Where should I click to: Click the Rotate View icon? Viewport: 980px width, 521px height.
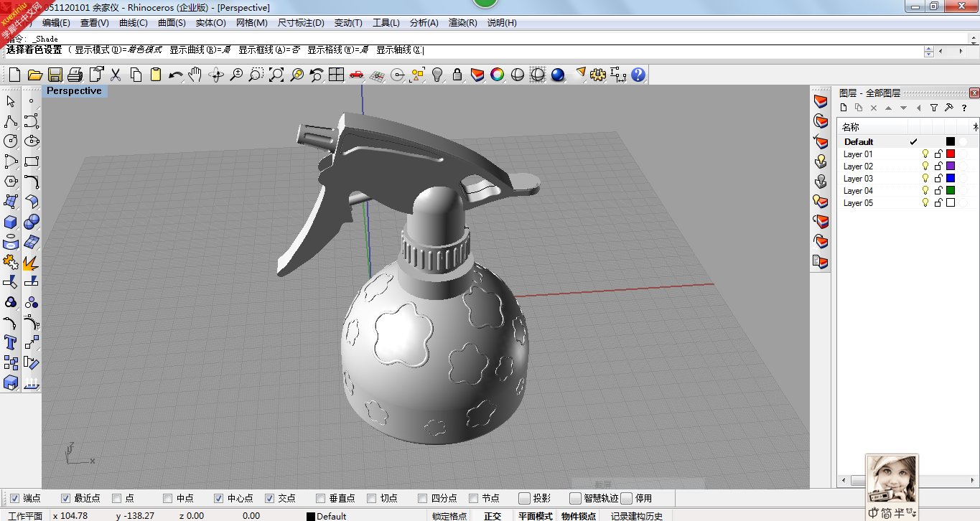click(216, 74)
